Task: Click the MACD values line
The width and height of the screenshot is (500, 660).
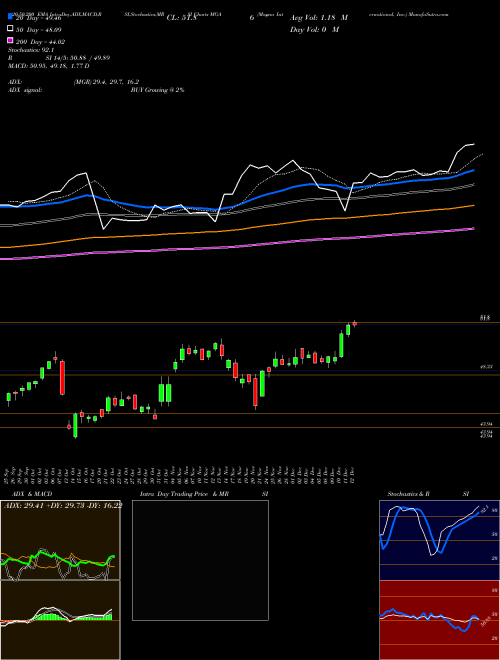Action: 48,66
